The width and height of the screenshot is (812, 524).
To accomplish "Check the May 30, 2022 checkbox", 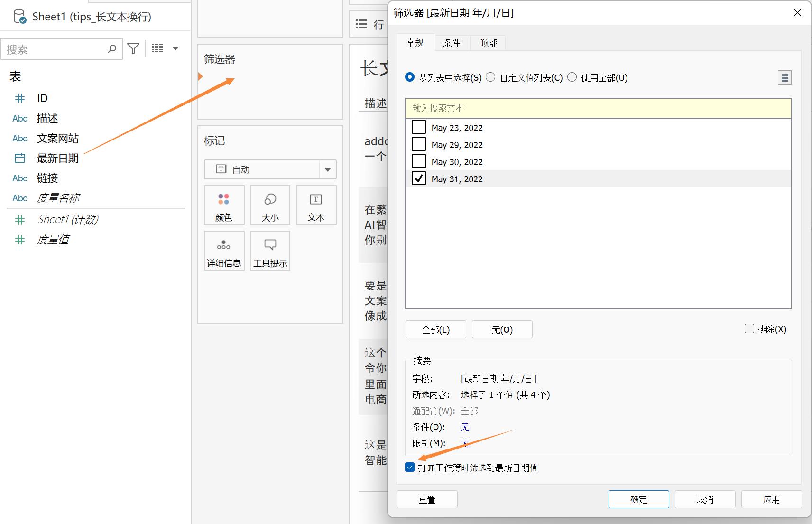I will click(x=419, y=161).
